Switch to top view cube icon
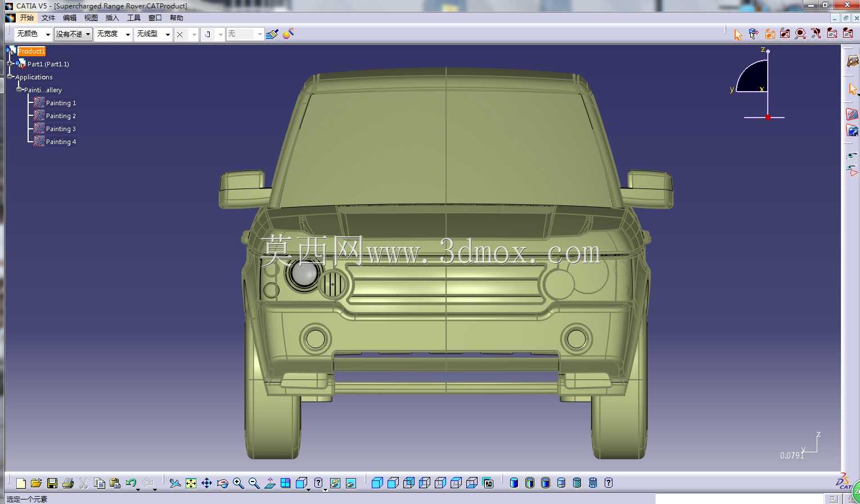Viewport: 860px width, 504px height. (x=456, y=483)
